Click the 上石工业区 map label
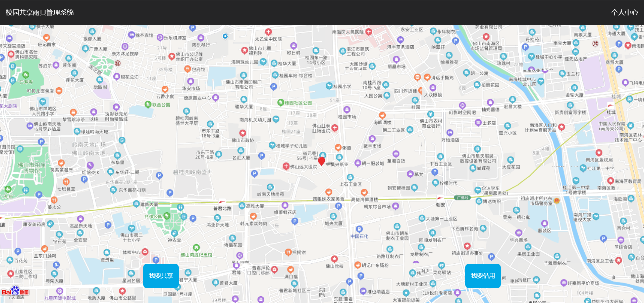644x303 pixels. pos(351,184)
